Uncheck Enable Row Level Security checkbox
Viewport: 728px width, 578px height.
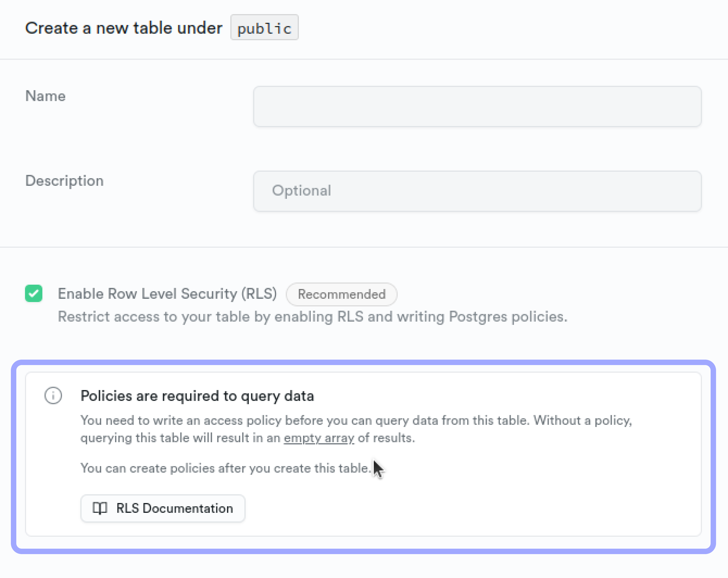[34, 293]
